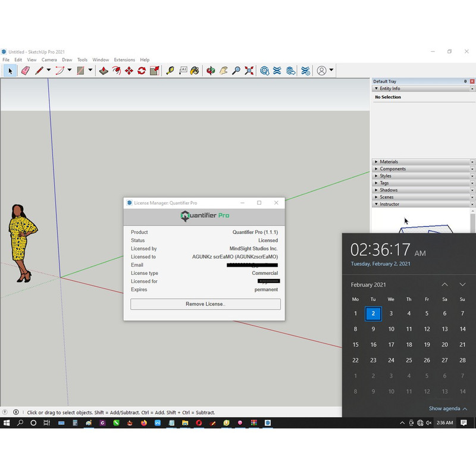Expand the Materials panel
This screenshot has height=476, width=476.
pyautogui.click(x=377, y=162)
